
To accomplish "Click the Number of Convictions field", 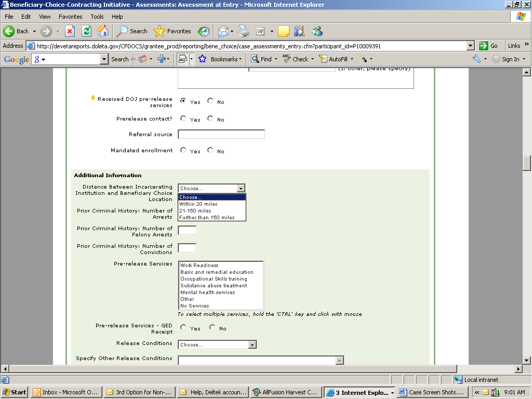I will pyautogui.click(x=187, y=248).
